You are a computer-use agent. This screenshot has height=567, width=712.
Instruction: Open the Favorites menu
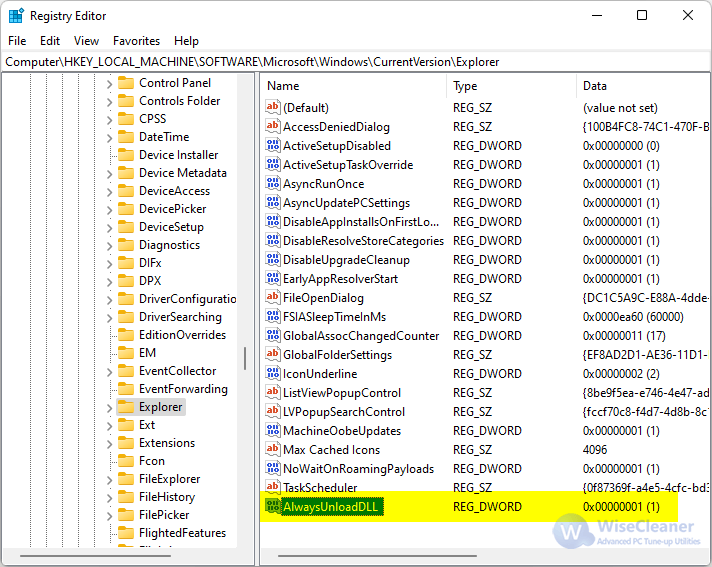click(x=136, y=41)
